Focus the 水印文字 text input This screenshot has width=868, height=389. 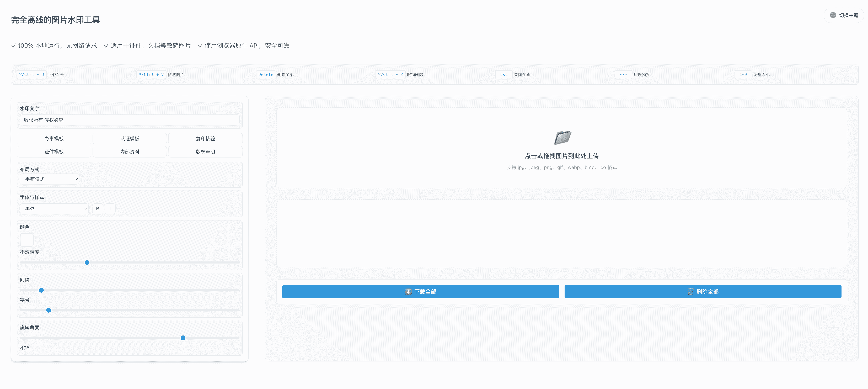pyautogui.click(x=130, y=120)
